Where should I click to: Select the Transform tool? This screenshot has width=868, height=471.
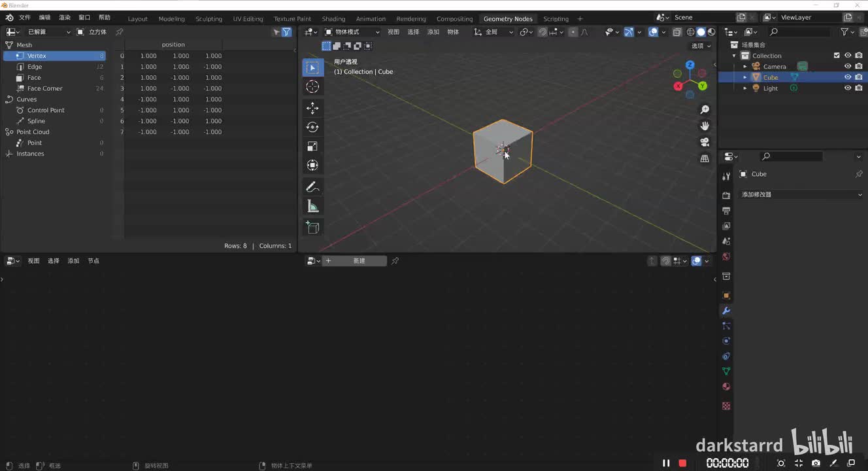pos(312,165)
